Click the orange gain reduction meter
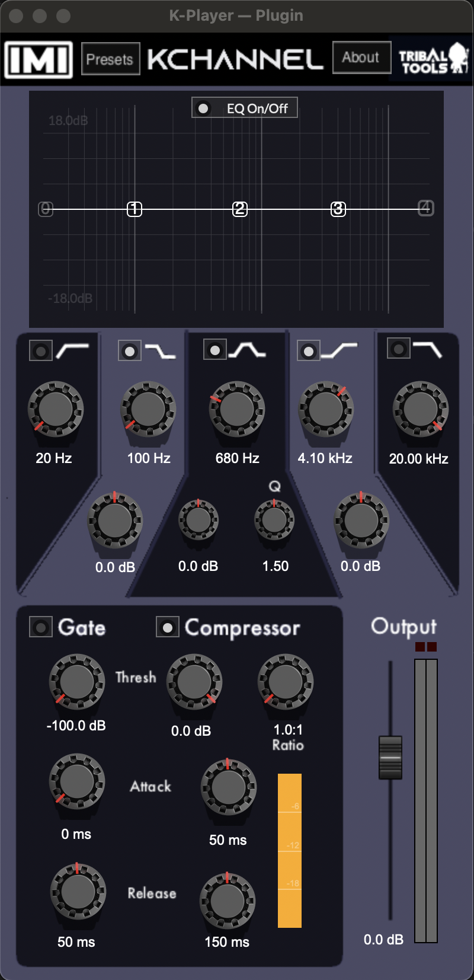This screenshot has height=980, width=474. [x=290, y=851]
